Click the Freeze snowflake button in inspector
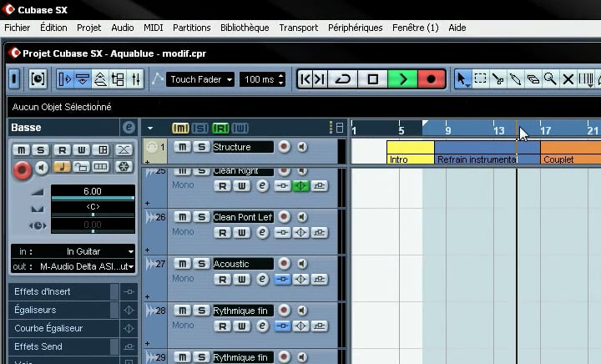The height and width of the screenshot is (364, 601). coord(124,167)
